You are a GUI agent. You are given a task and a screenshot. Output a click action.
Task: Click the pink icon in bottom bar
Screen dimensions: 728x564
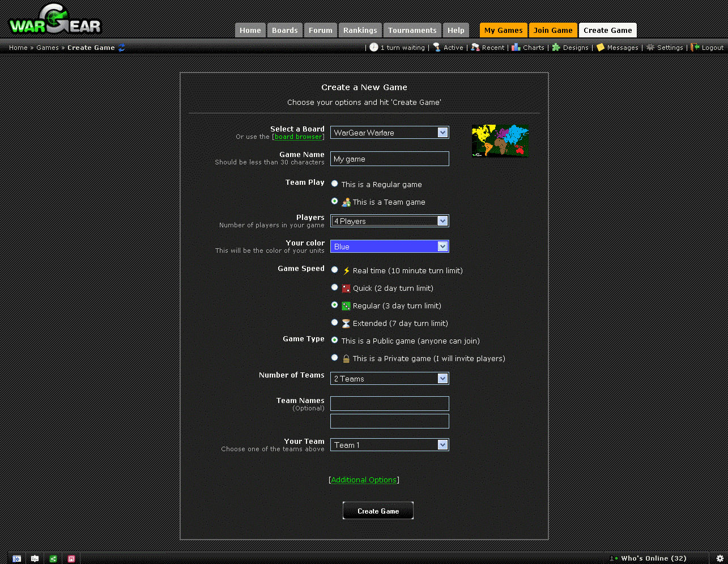coord(71,559)
